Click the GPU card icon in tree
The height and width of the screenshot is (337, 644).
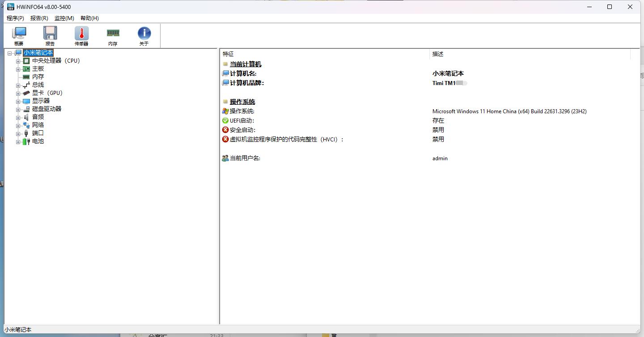[26, 93]
